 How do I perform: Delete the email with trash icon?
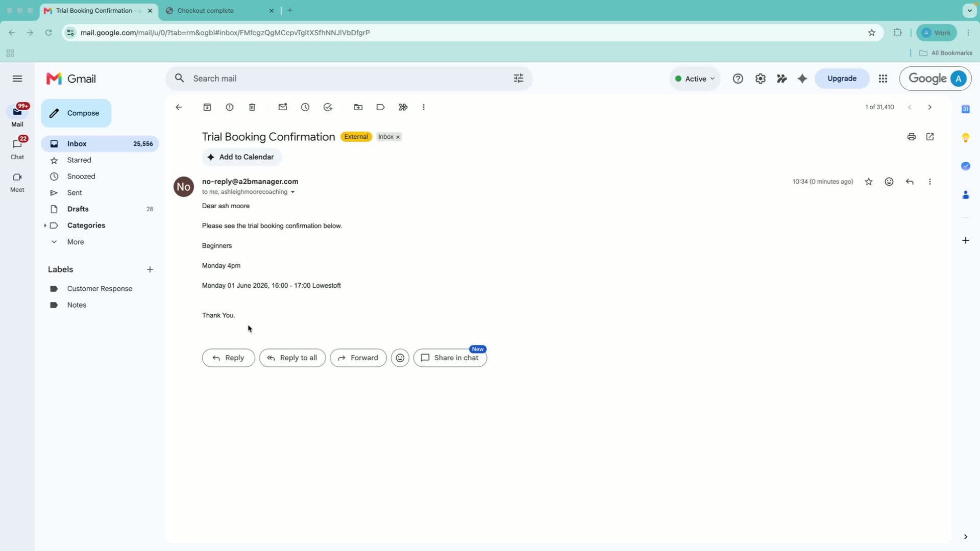252,107
